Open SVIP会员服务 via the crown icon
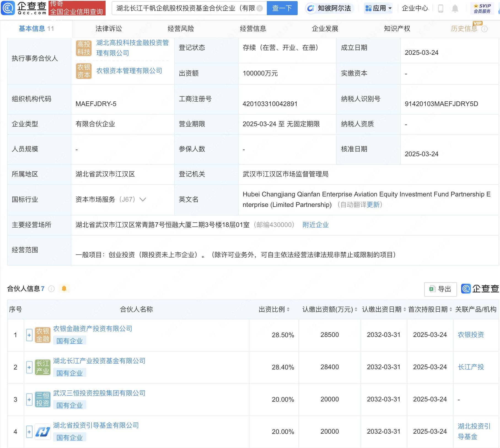The image size is (500, 448). [x=476, y=6]
